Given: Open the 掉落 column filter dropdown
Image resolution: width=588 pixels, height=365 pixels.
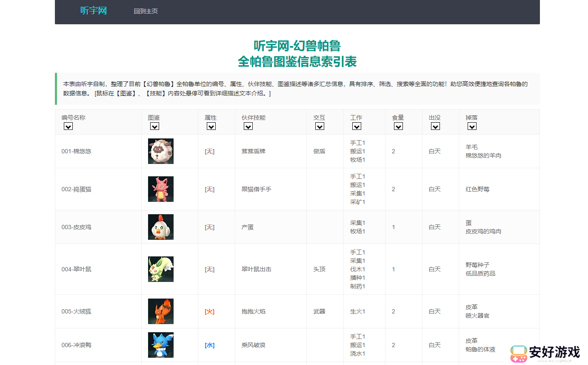Looking at the screenshot, I should [472, 126].
